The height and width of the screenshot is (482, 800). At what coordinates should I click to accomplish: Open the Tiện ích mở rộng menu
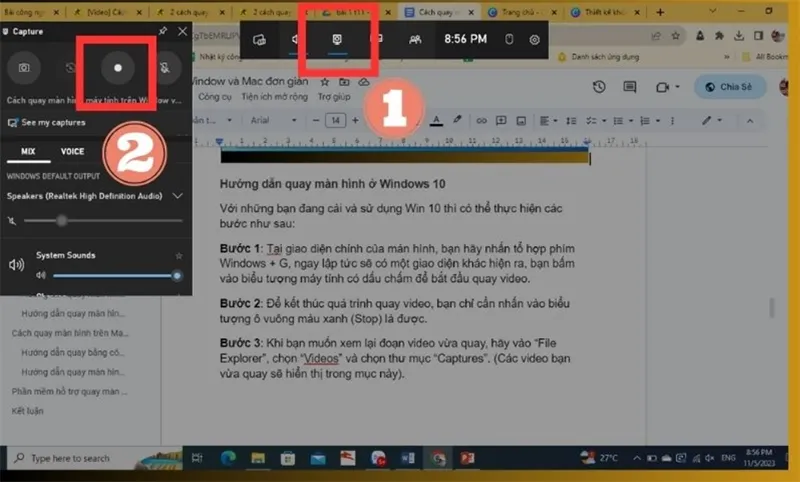(274, 97)
